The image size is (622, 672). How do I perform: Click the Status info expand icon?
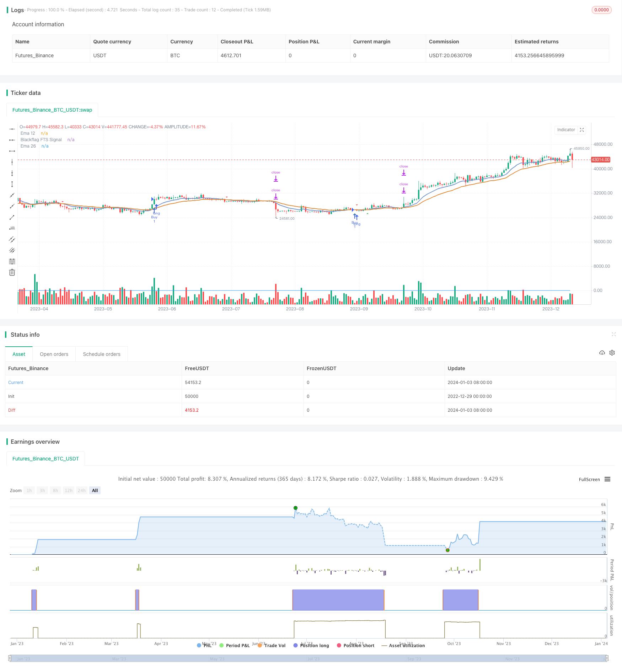[x=613, y=334]
